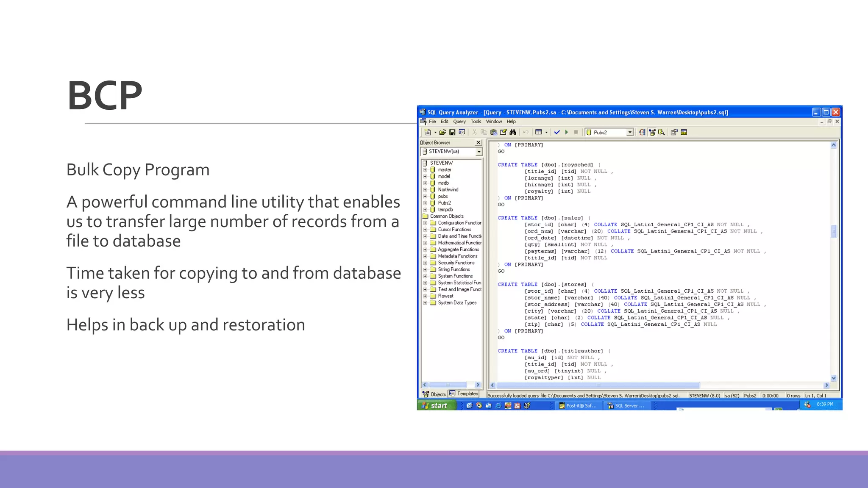Expand Configuration Functions folder

[425, 223]
